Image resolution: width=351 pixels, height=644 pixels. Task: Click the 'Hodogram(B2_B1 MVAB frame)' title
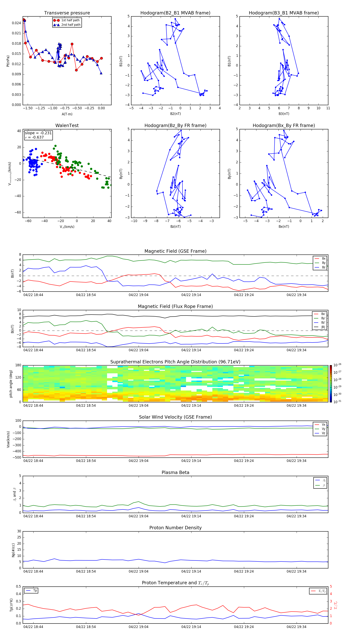[x=175, y=13]
